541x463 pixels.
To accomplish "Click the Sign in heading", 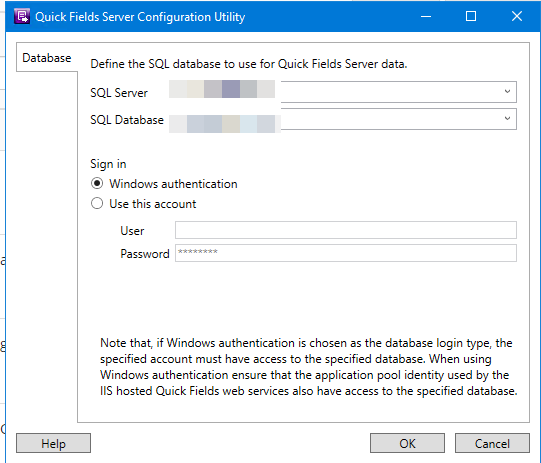I will coord(108,164).
